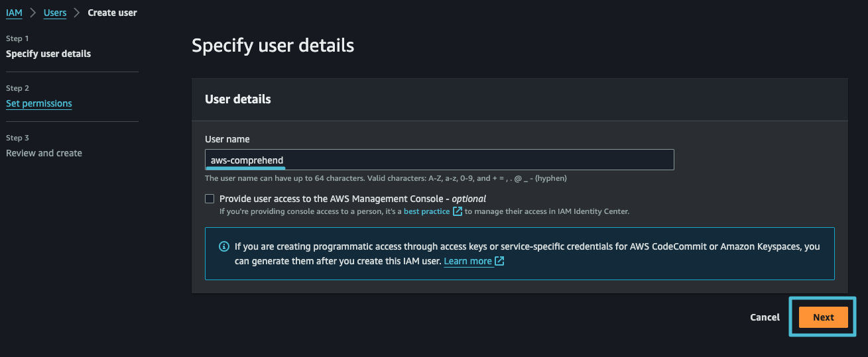Screen dimensions: 868x357
Task: Click the Create user breadcrumb text
Action: coord(113,13)
